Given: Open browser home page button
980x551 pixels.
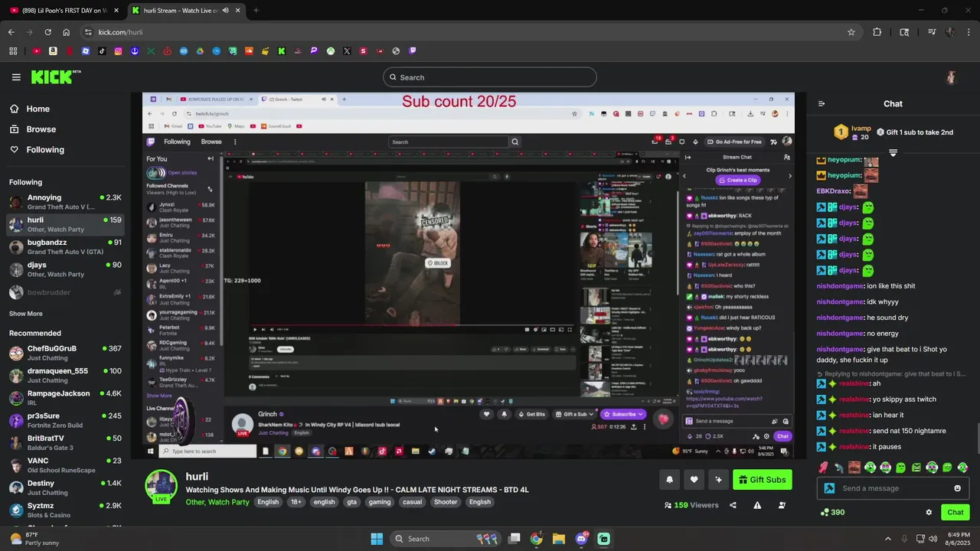Looking at the screenshot, I should [66, 32].
